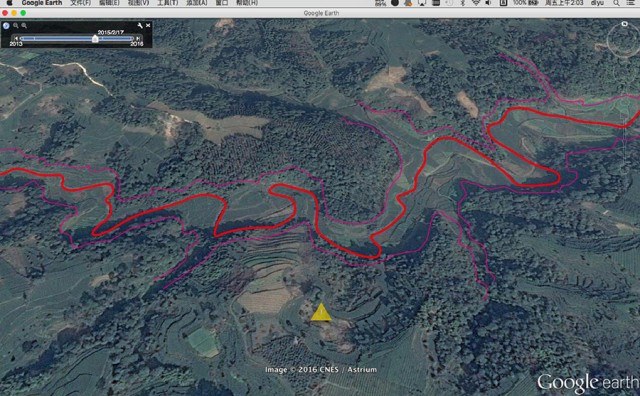Open the 帮助(H) menu

tap(247, 3)
